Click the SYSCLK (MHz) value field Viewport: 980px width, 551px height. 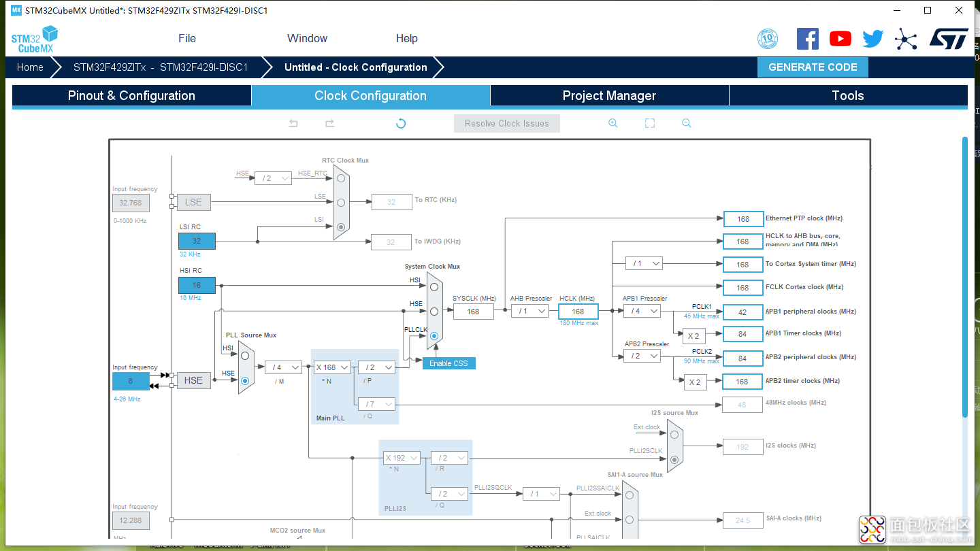pos(473,312)
